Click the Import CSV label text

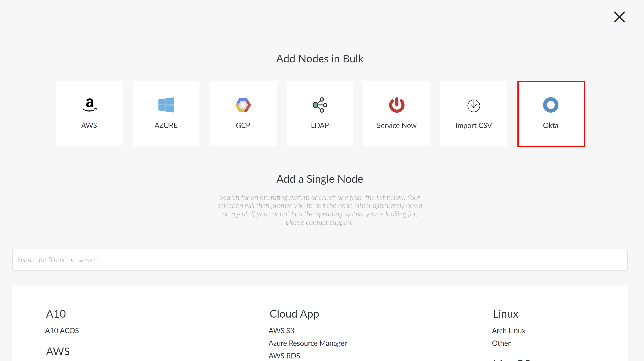click(x=474, y=125)
